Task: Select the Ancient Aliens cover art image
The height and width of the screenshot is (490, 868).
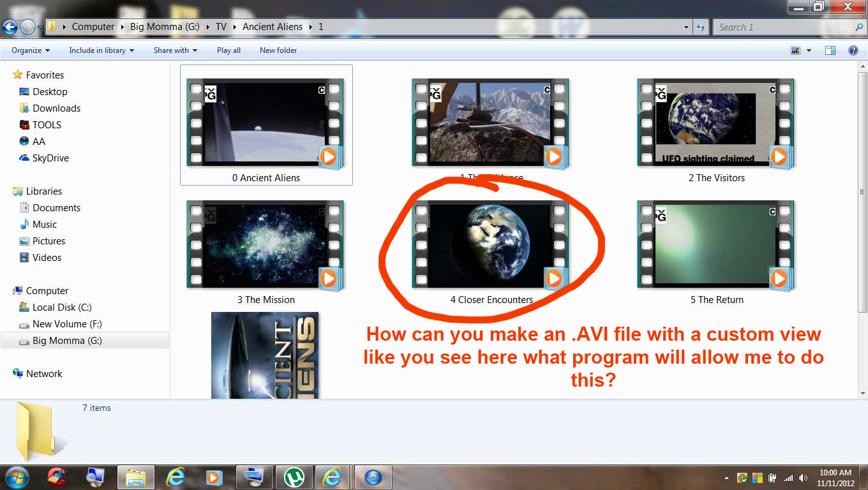Action: pos(265,355)
